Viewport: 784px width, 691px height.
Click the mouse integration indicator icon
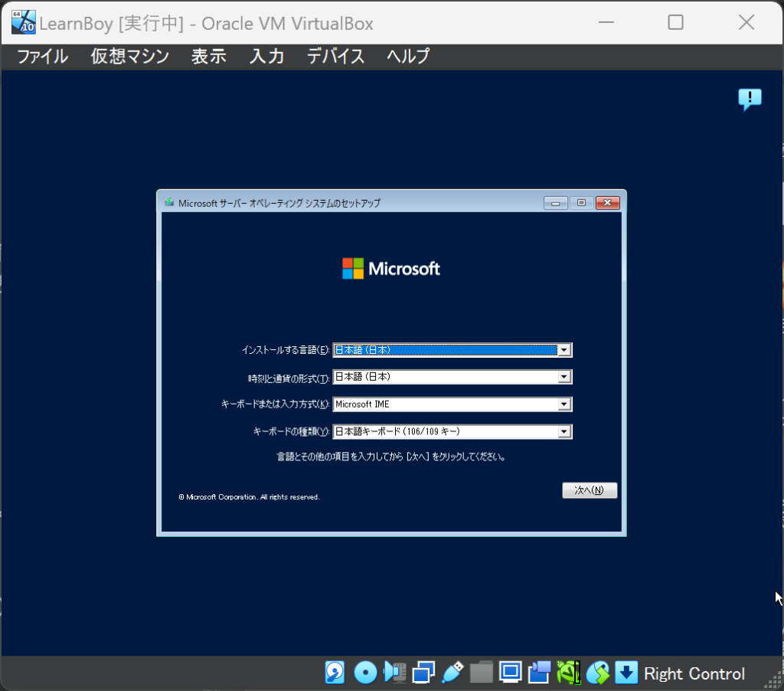(597, 673)
